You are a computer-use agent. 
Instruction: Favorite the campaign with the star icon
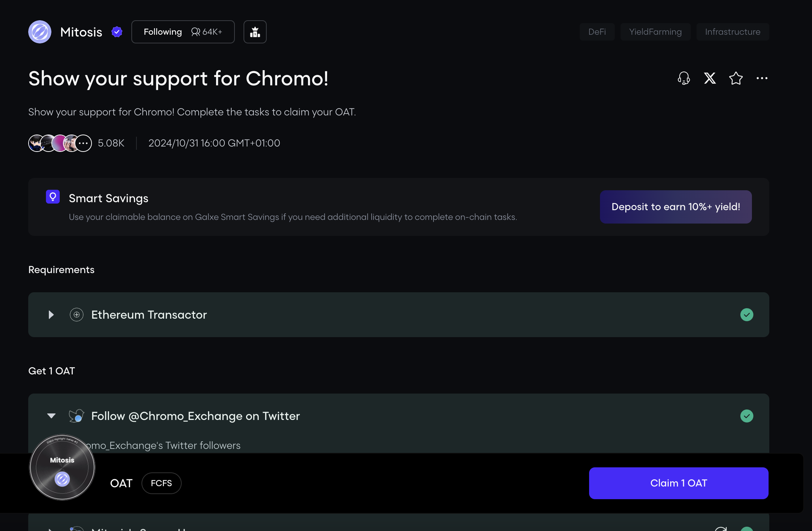(x=736, y=78)
